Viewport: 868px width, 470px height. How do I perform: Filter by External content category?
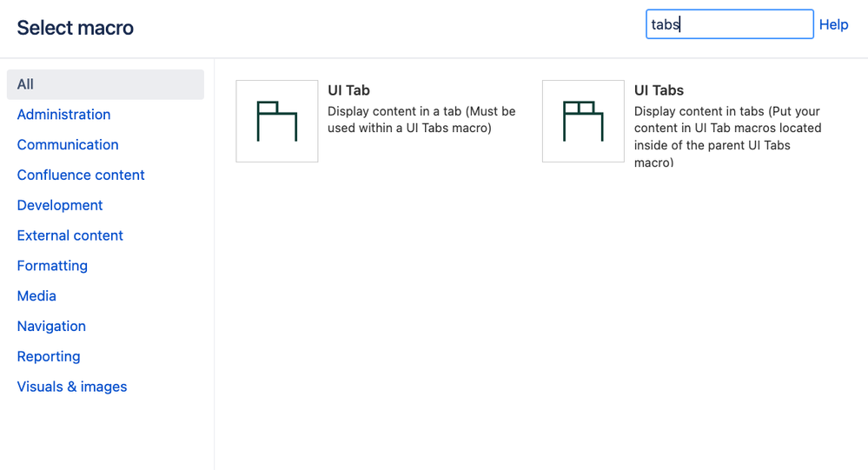pyautogui.click(x=70, y=235)
